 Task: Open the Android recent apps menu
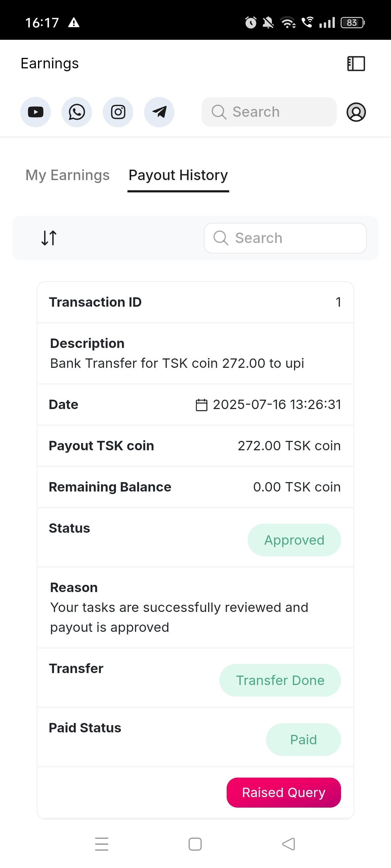tap(102, 844)
